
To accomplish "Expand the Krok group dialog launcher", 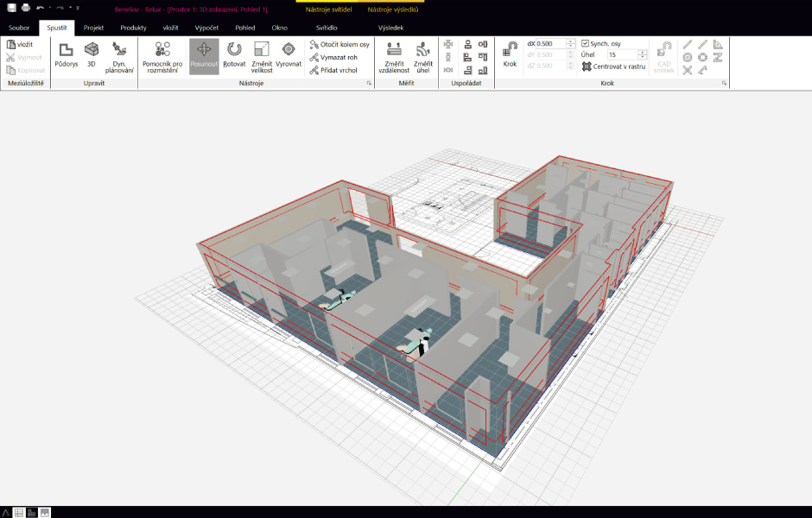I will coord(724,84).
